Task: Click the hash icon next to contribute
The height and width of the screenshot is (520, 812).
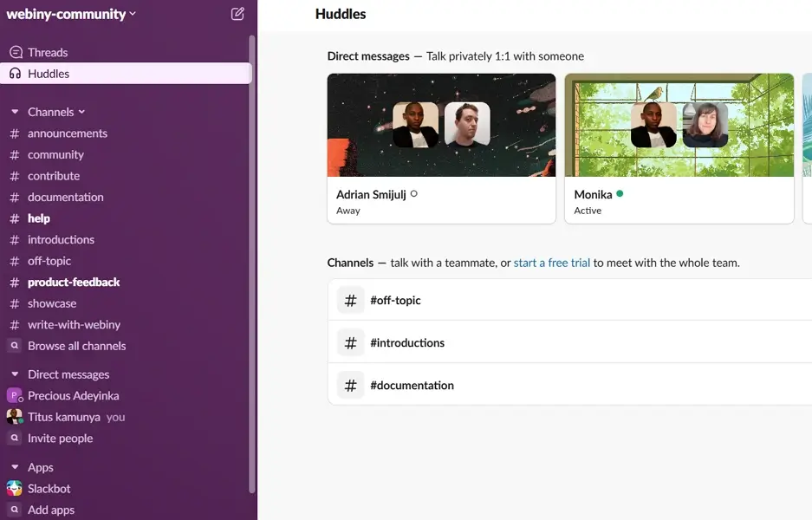Action: point(15,176)
